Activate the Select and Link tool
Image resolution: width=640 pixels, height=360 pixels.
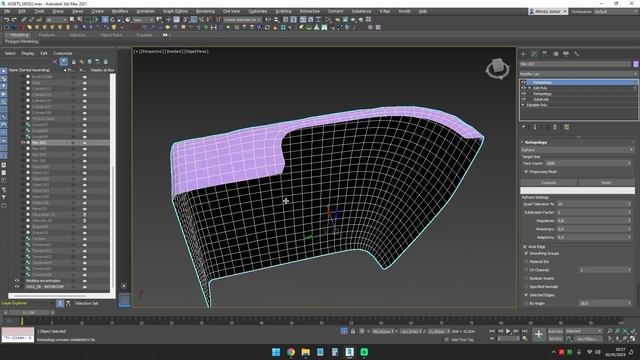pyautogui.click(x=24, y=20)
